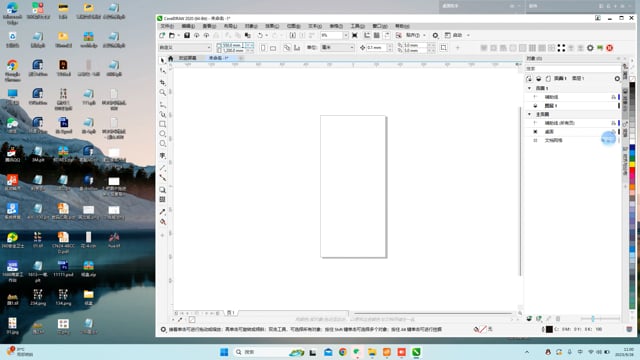Switch to the Welcome Screen tab
The image size is (640, 360).
(187, 58)
